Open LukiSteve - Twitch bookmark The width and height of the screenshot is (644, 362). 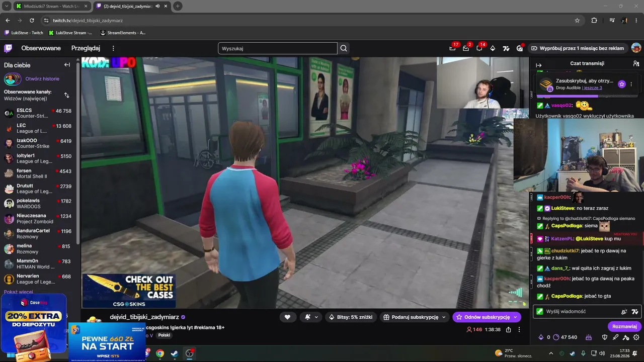tap(24, 33)
